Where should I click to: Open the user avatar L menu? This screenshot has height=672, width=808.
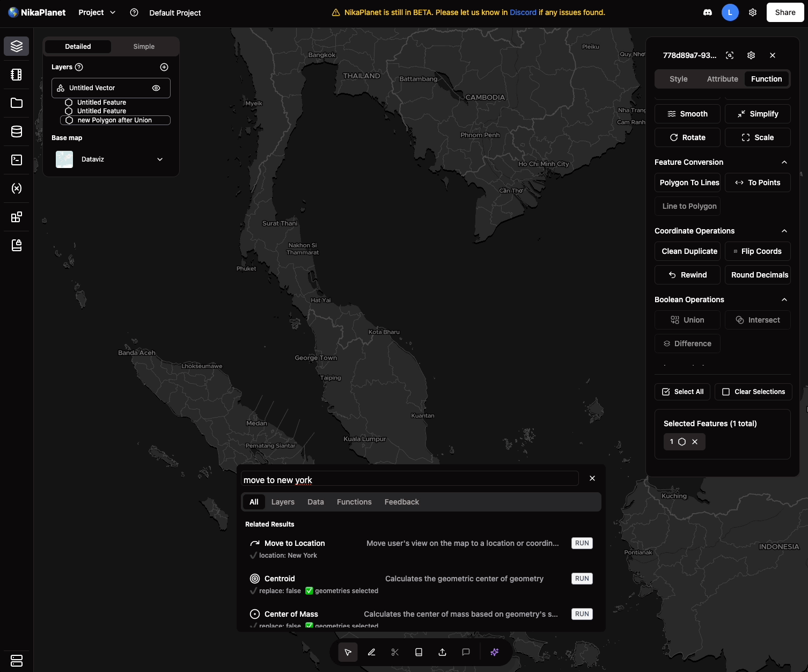730,12
